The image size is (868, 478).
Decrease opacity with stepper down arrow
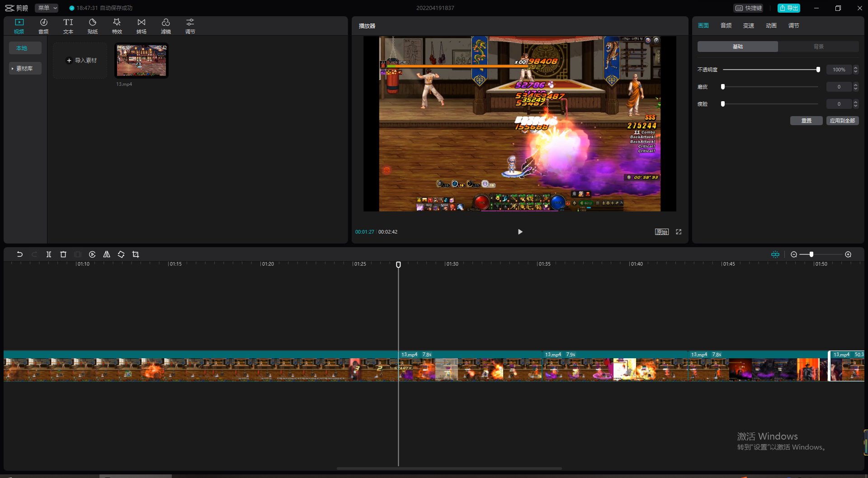pyautogui.click(x=856, y=72)
